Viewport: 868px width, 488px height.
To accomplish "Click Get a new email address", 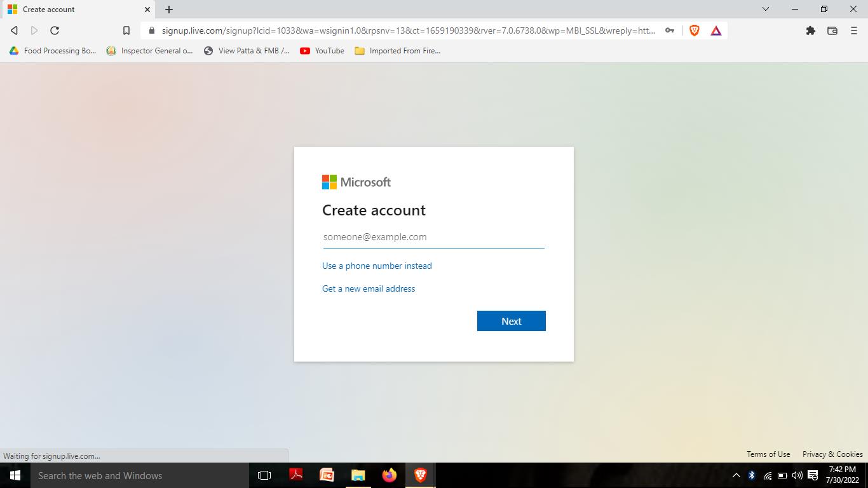I will [369, 288].
